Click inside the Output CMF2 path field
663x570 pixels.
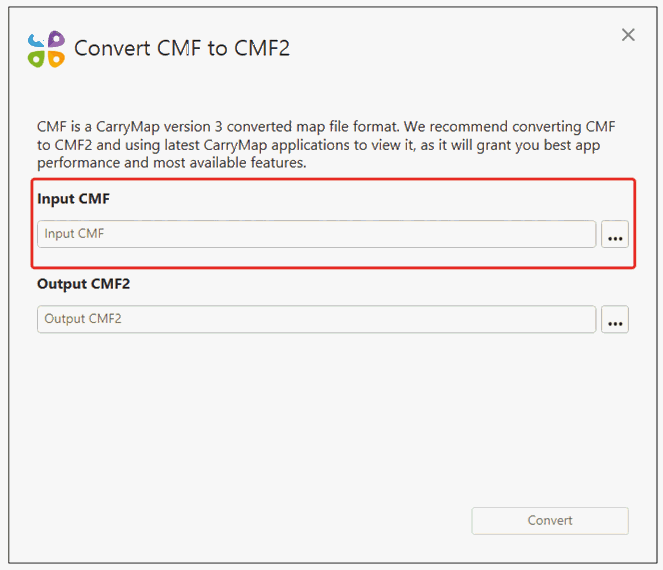pos(316,320)
